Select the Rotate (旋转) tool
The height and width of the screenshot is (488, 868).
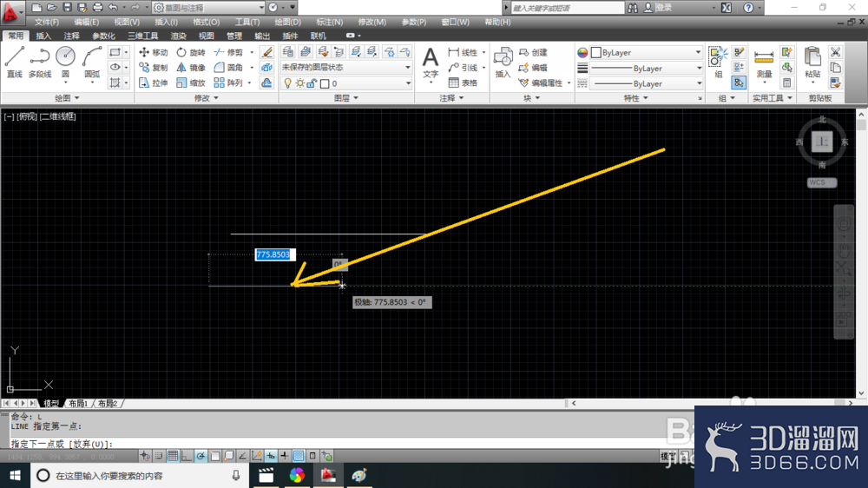tap(191, 52)
